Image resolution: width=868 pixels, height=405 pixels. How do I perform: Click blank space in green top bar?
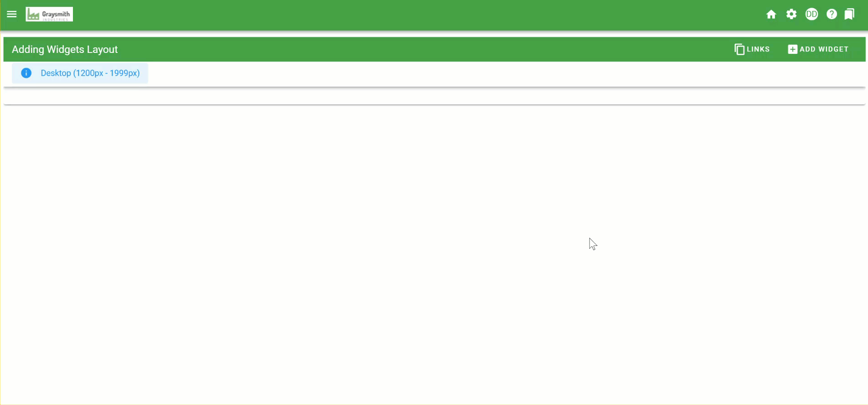(410, 15)
